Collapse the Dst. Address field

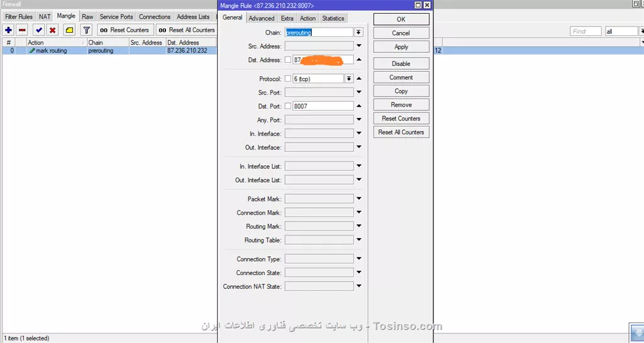pyautogui.click(x=359, y=60)
